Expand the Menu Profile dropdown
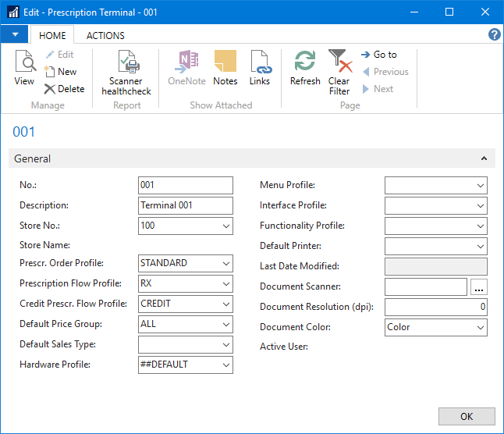Image resolution: width=504 pixels, height=434 pixels. click(480, 186)
